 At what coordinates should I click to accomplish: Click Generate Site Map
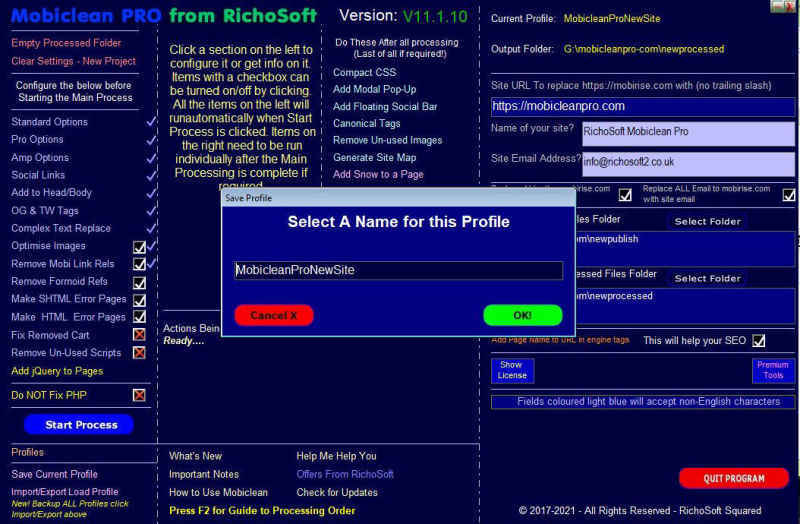coord(374,158)
